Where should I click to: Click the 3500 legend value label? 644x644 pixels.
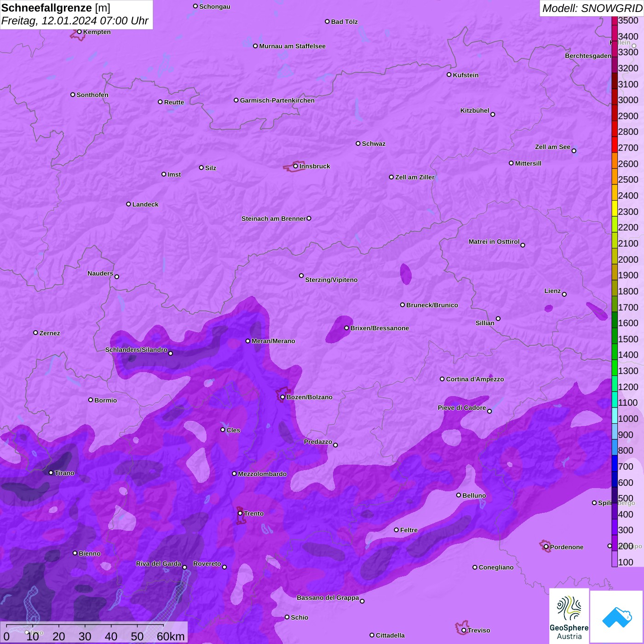click(628, 20)
